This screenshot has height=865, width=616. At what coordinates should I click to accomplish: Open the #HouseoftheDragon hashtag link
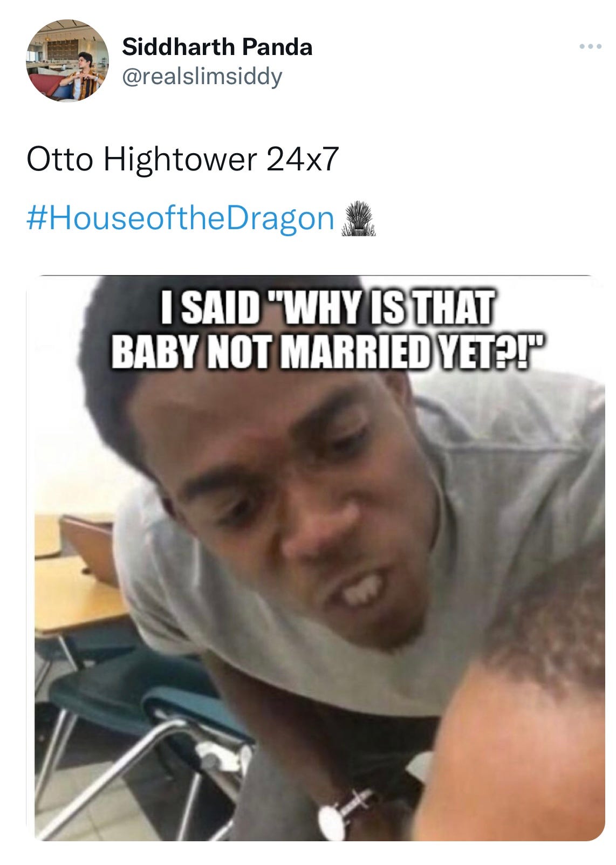tap(180, 218)
